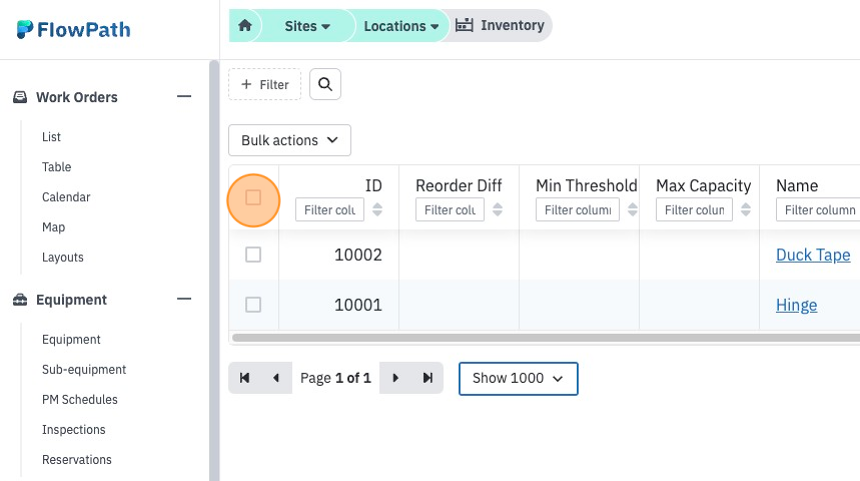860x481 pixels.
Task: Click the Work Orders inbox icon
Action: point(20,97)
